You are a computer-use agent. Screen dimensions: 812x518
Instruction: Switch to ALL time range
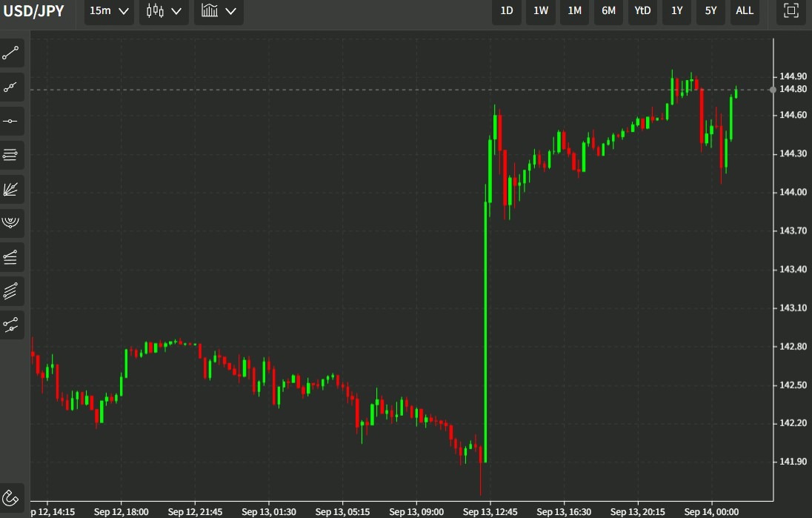(x=745, y=11)
